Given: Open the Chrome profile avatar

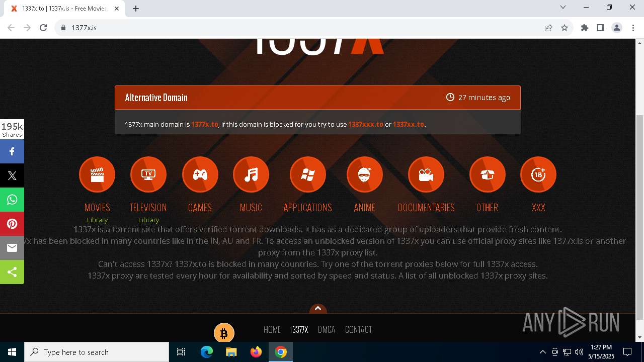Looking at the screenshot, I should [617, 28].
